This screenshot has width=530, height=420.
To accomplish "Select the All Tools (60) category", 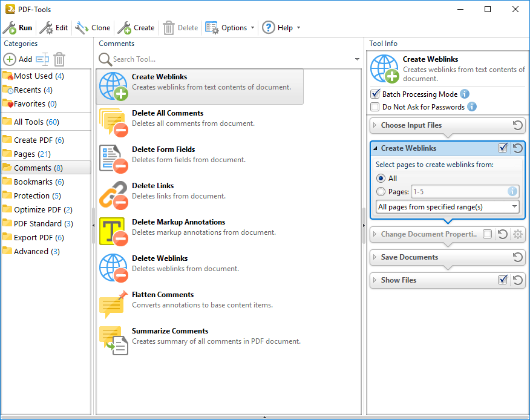I will (x=46, y=122).
